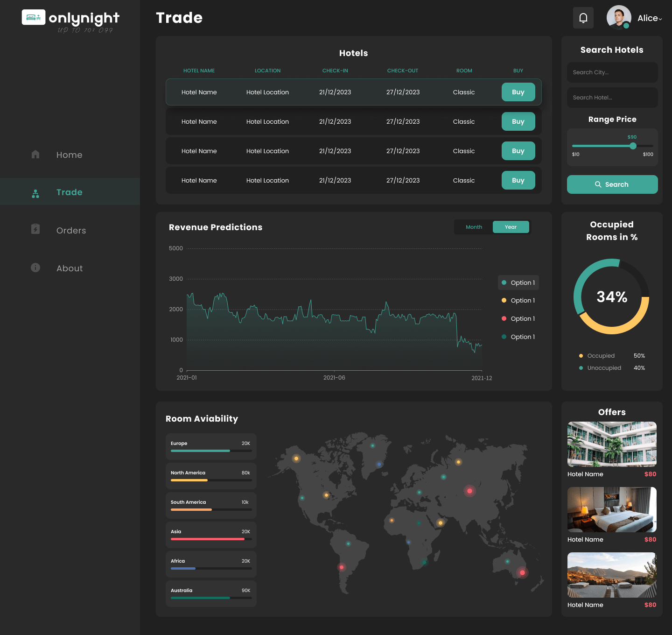Switch revenue chart to Month view
Image resolution: width=672 pixels, height=635 pixels.
point(474,227)
